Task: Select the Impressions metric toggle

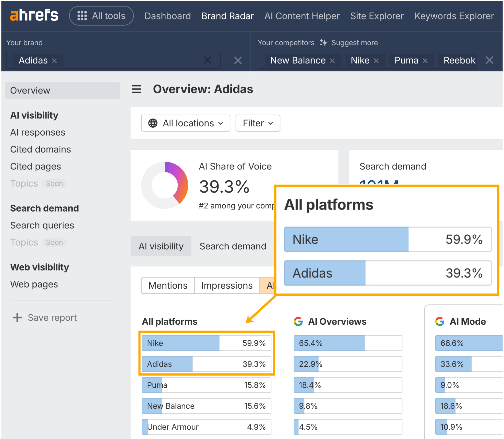Action: (227, 286)
